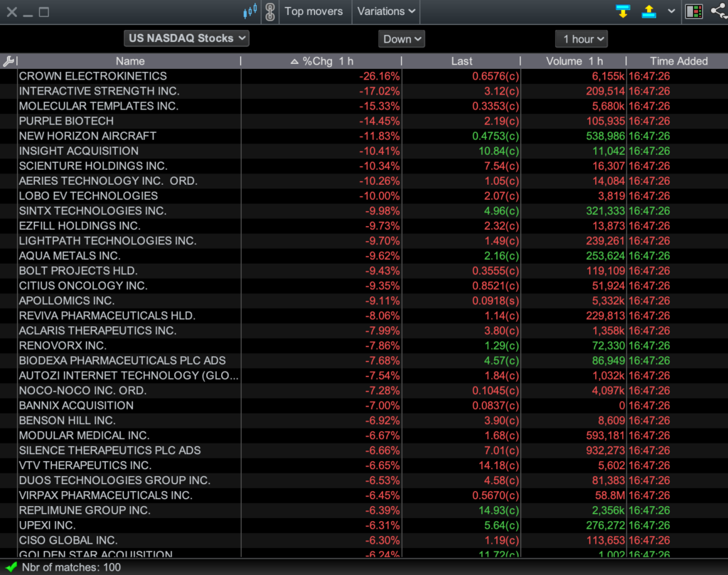Click the yellow down-arrow filter icon
This screenshot has width=728, height=575.
(x=623, y=11)
